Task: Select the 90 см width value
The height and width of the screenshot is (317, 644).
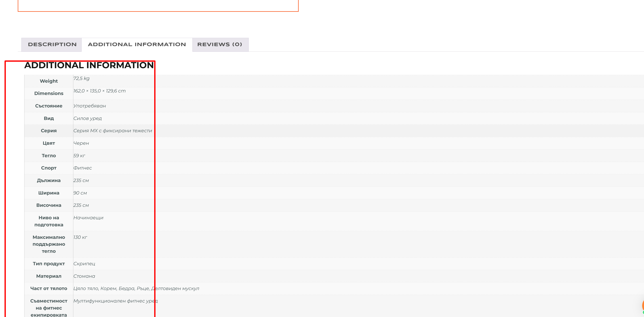Action: (x=80, y=193)
